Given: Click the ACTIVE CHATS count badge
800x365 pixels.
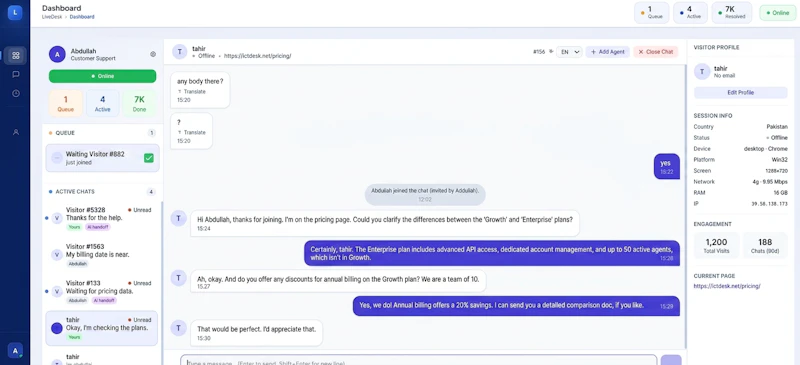Looking at the screenshot, I should 151,192.
